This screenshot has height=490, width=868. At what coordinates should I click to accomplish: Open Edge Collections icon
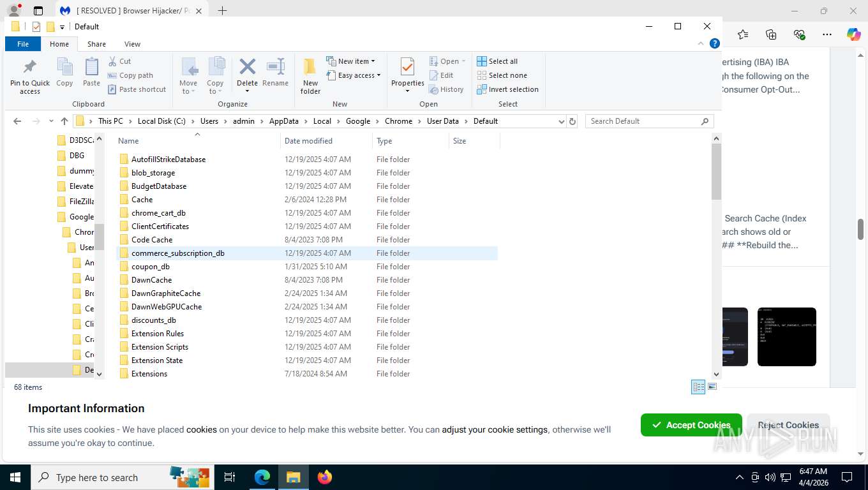tap(771, 34)
